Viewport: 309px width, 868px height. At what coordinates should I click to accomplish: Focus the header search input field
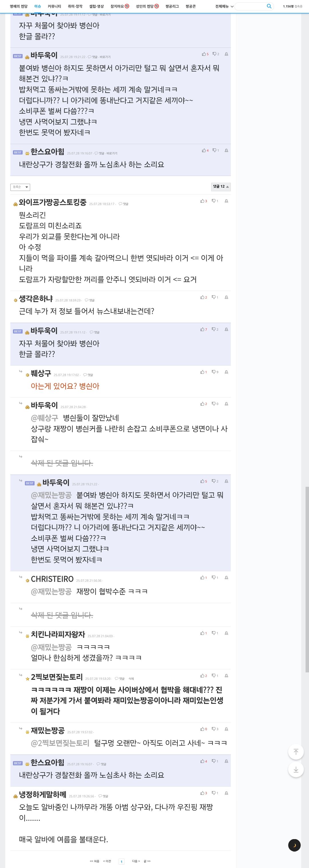(251, 6)
